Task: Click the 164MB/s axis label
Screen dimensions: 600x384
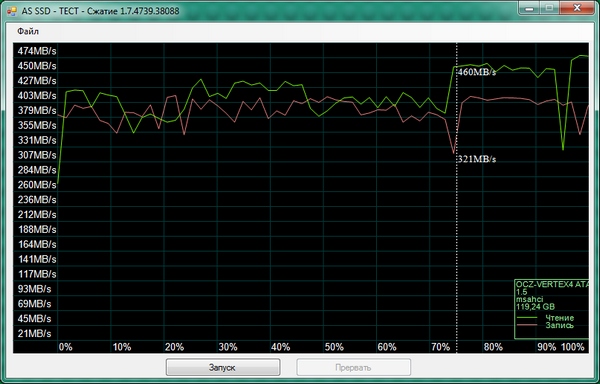Action: coord(37,244)
